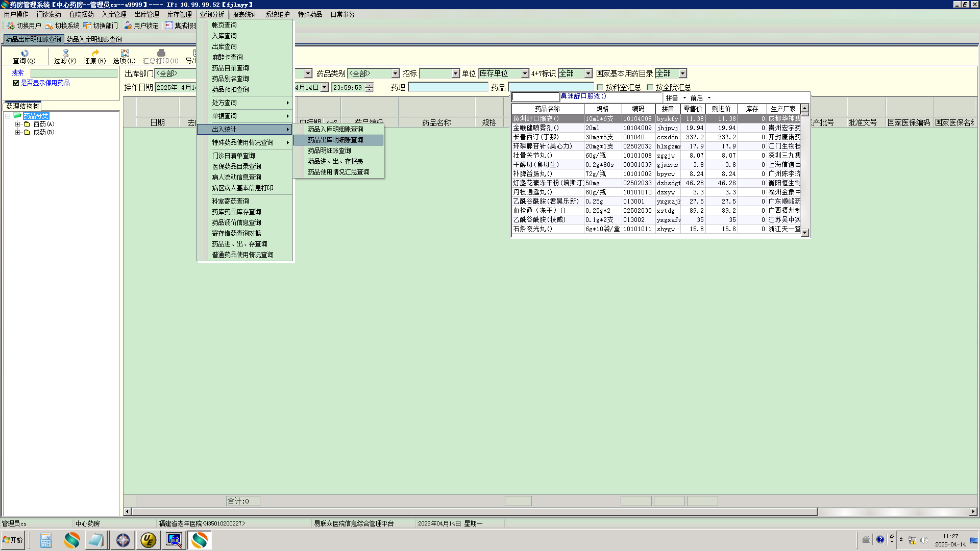
Task: Click the 查询(Q) refresh icon
Action: click(24, 53)
